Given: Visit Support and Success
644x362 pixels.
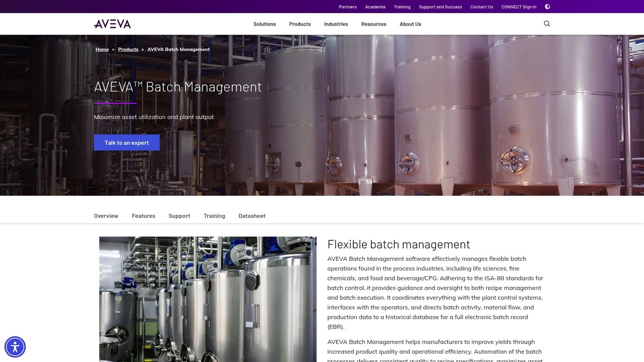Looking at the screenshot, I should (440, 7).
